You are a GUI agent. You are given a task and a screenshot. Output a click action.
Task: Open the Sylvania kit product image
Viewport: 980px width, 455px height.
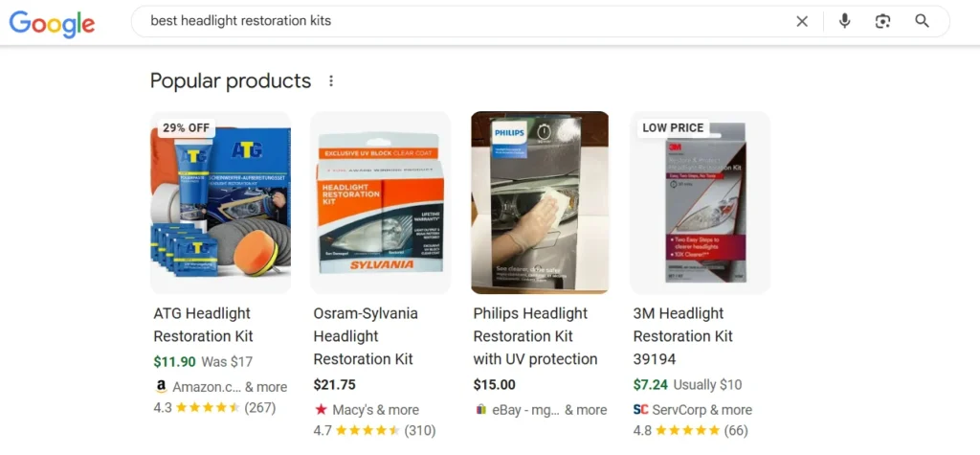coord(380,203)
